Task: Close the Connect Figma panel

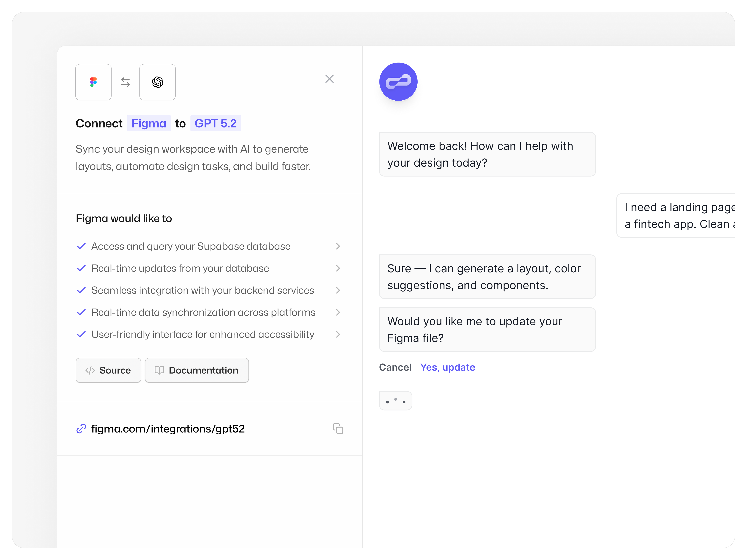Action: click(329, 79)
